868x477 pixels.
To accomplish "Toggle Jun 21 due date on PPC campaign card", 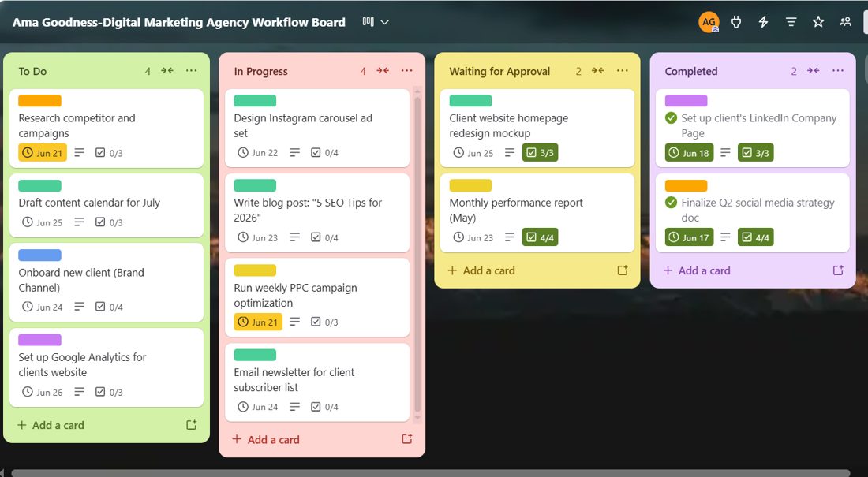I will tap(258, 322).
